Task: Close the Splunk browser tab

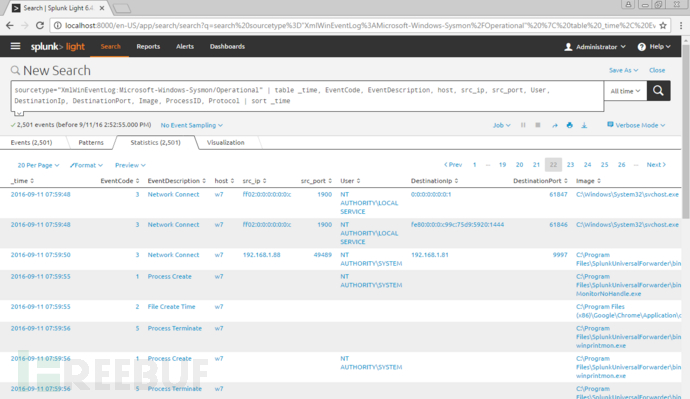Action: pos(102,8)
